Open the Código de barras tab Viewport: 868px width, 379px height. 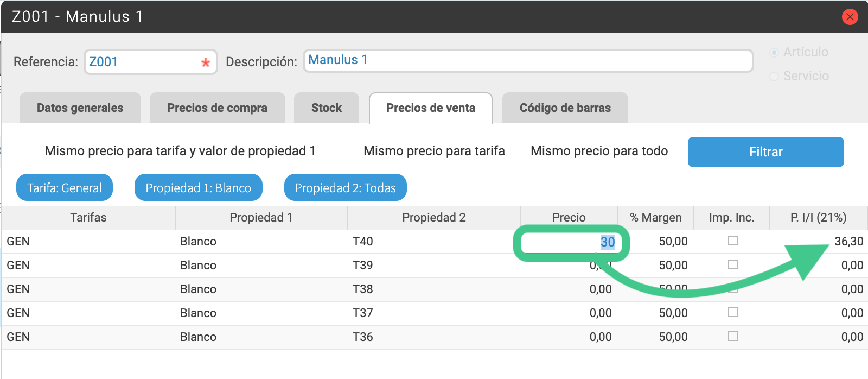tap(565, 108)
